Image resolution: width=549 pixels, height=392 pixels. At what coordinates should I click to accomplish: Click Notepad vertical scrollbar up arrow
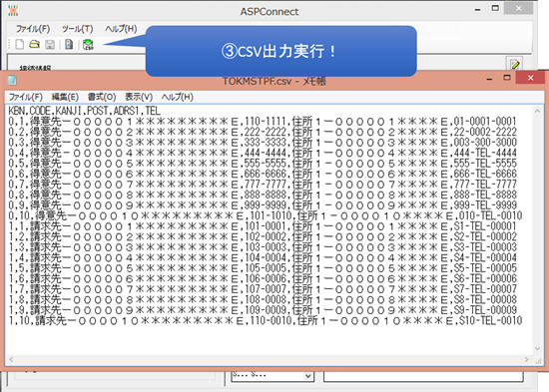pyautogui.click(x=537, y=111)
